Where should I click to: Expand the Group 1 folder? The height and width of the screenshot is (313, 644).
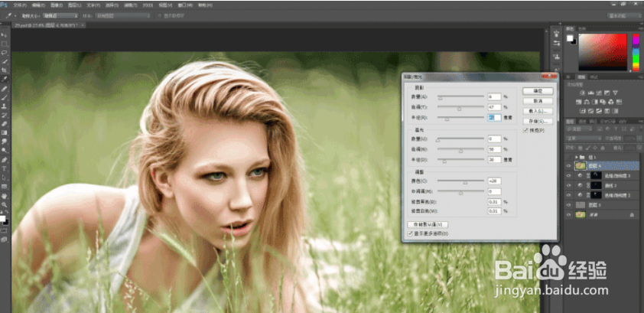pyautogui.click(x=576, y=157)
